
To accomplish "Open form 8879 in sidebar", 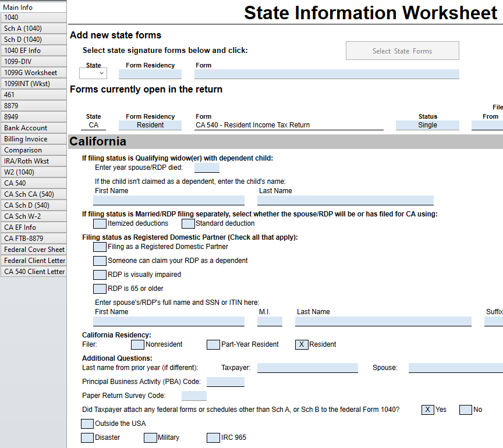I will click(33, 106).
